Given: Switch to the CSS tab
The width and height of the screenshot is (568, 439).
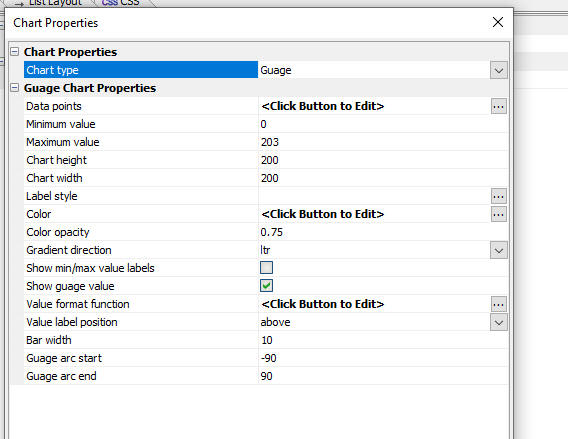Looking at the screenshot, I should [121, 3].
